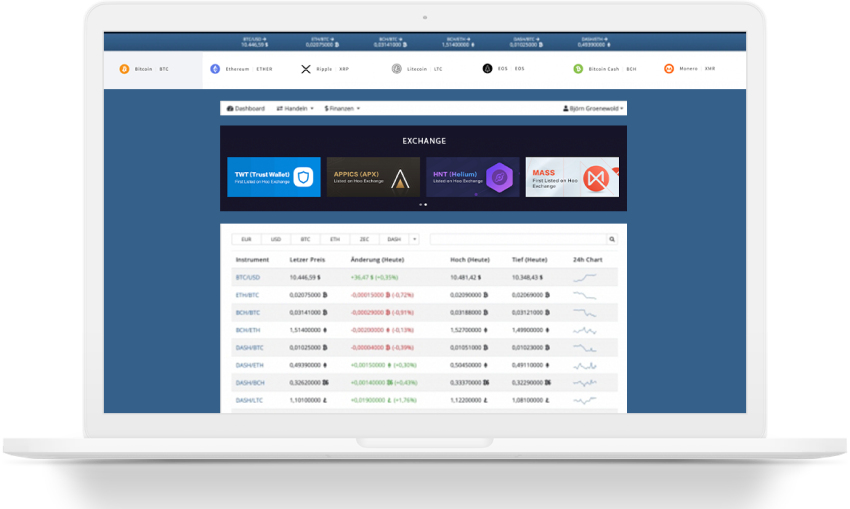Open the DASH/ETH instrument link
Viewport: 850px width, 509px height.
pos(249,365)
